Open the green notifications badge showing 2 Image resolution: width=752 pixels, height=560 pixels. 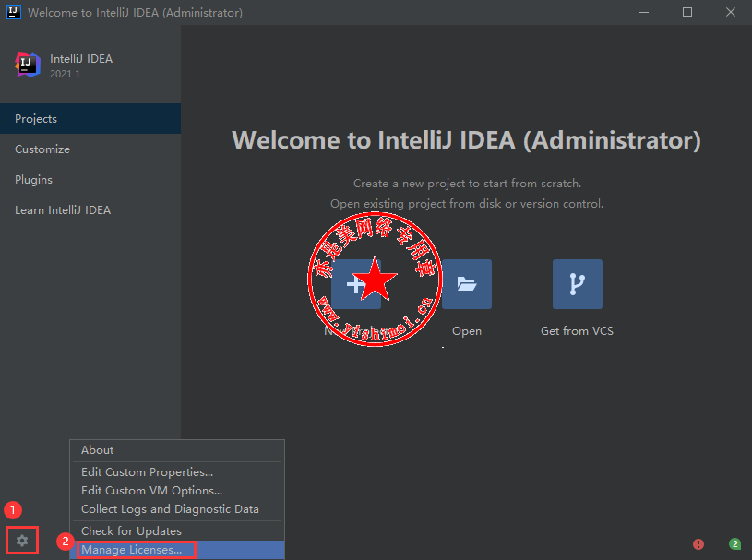tap(734, 544)
